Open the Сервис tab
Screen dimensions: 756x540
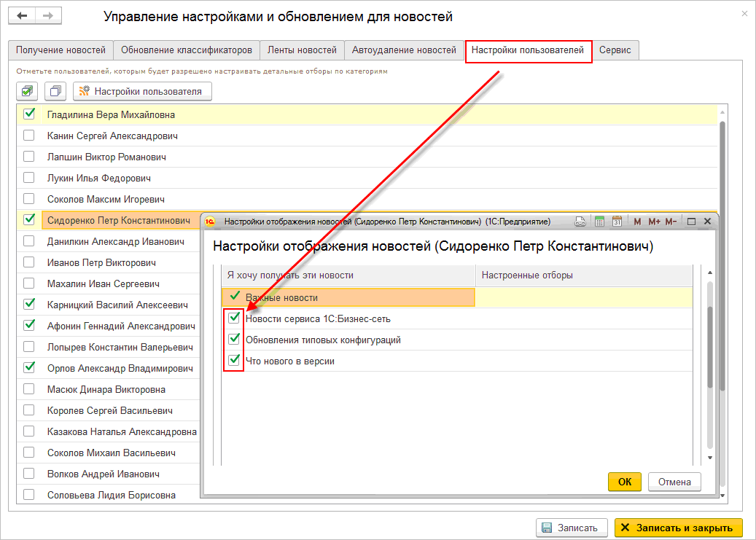click(615, 50)
